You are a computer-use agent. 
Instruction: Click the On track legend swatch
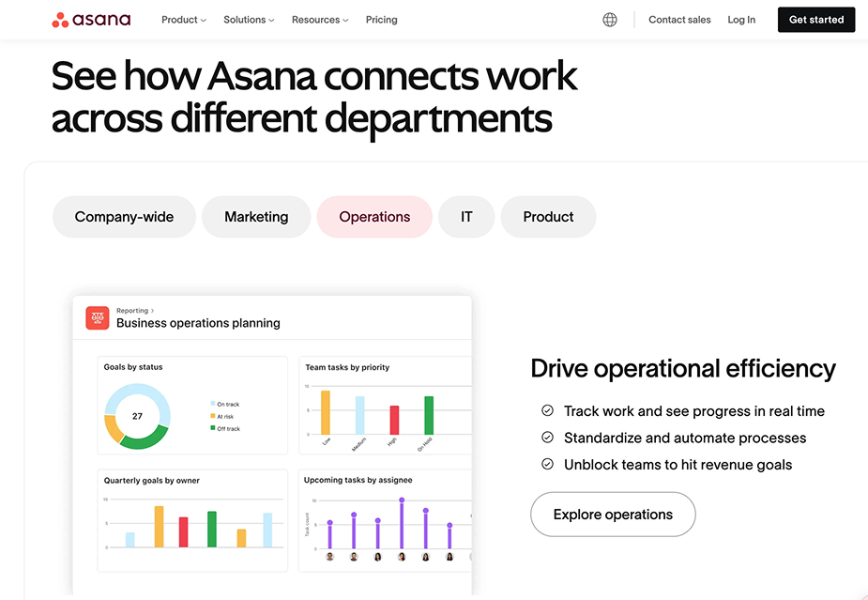coord(213,404)
